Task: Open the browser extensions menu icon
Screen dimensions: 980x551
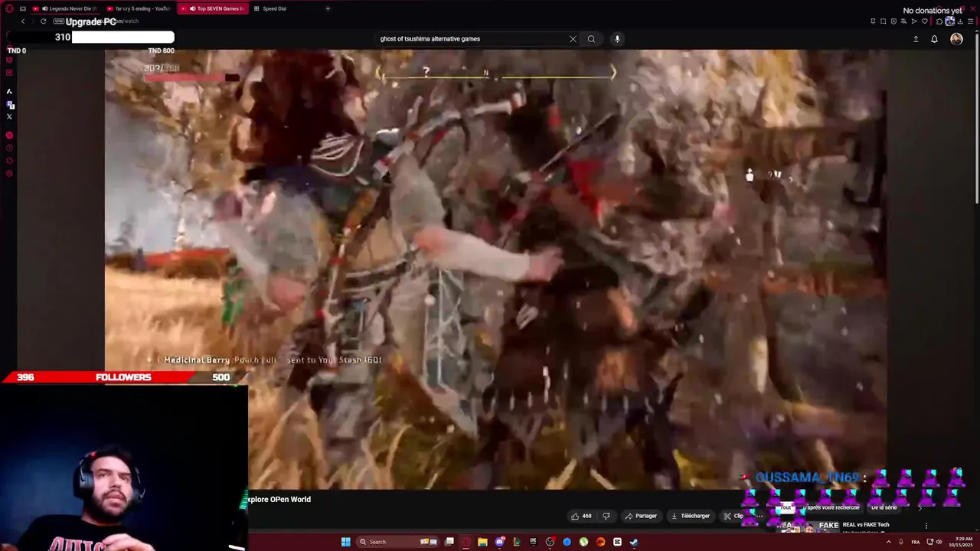Action: click(939, 21)
